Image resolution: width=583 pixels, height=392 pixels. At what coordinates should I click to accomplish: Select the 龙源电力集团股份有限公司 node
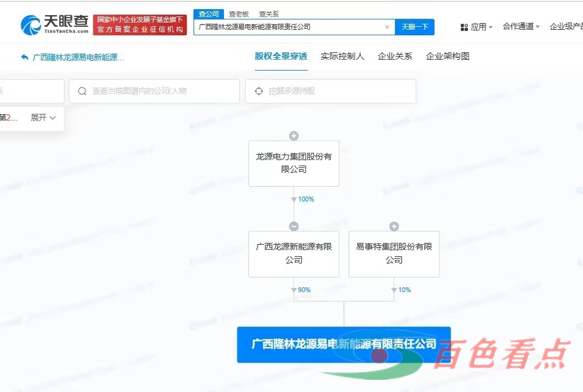point(294,163)
